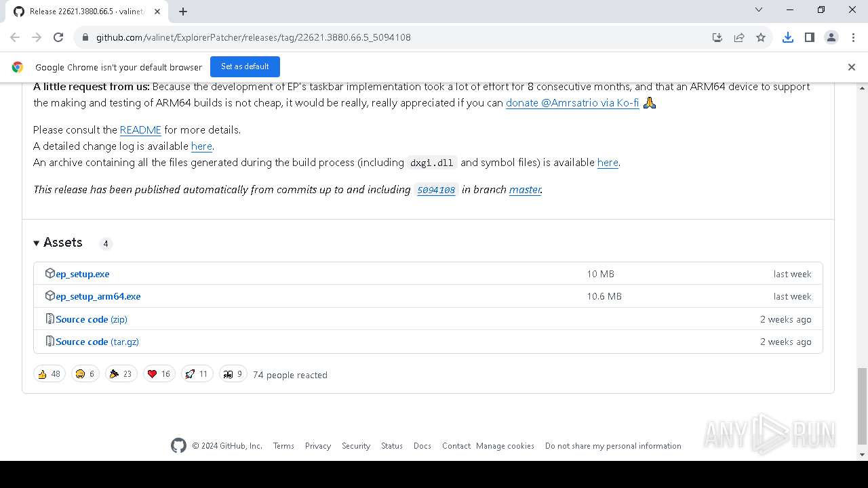The width and height of the screenshot is (868, 488).
Task: React with the heart emoji
Action: coord(159,373)
